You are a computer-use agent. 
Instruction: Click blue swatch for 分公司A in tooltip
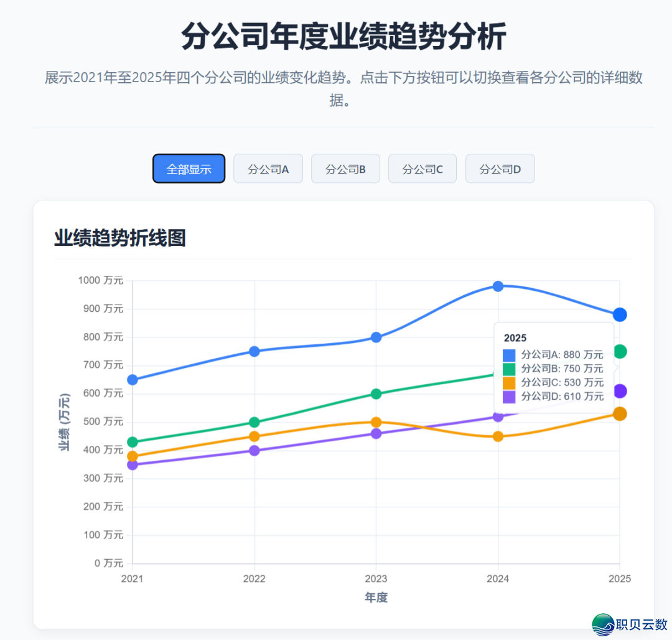(x=509, y=355)
